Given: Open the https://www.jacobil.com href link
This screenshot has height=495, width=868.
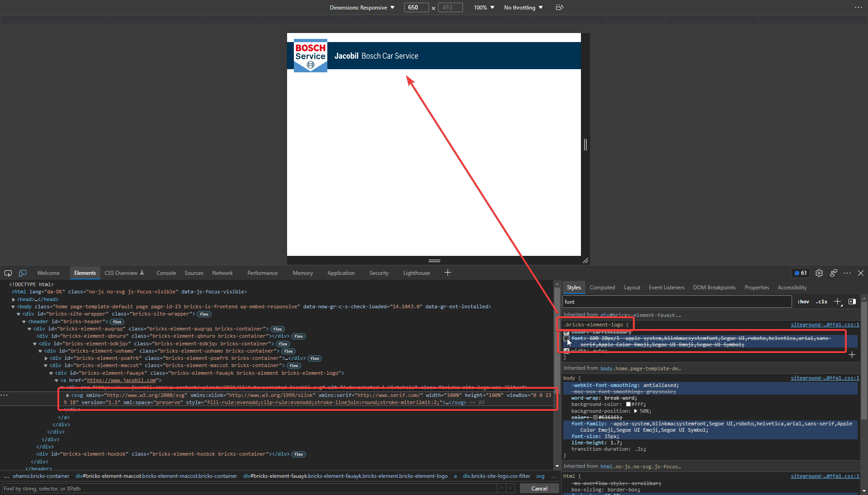Looking at the screenshot, I should [121, 381].
